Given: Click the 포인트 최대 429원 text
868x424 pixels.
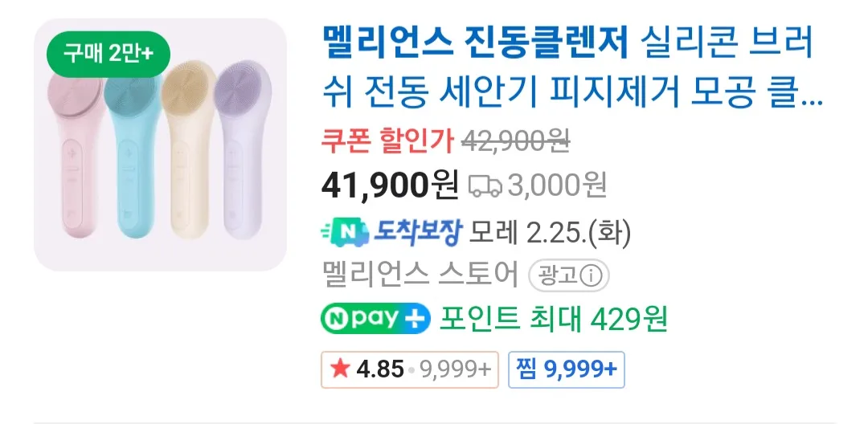Looking at the screenshot, I should (x=553, y=320).
